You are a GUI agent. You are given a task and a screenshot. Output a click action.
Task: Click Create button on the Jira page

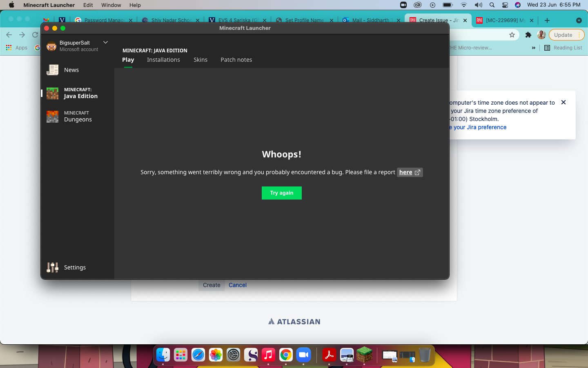[212, 285]
